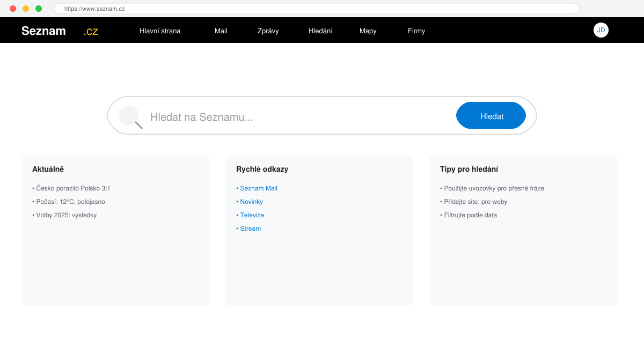Click the yellow .cz logo text

click(91, 31)
